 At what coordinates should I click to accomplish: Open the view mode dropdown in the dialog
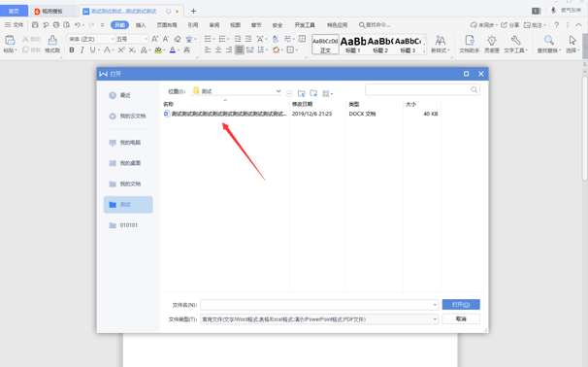tap(328, 93)
